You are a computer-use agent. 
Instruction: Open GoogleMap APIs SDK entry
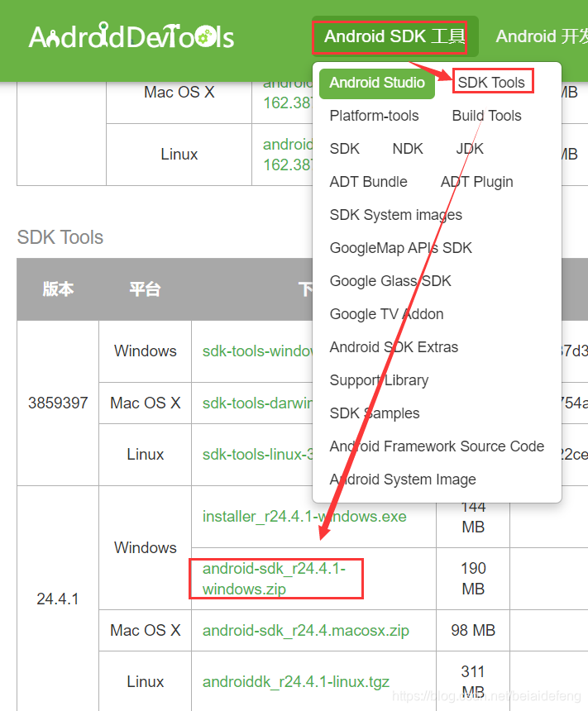(x=400, y=248)
